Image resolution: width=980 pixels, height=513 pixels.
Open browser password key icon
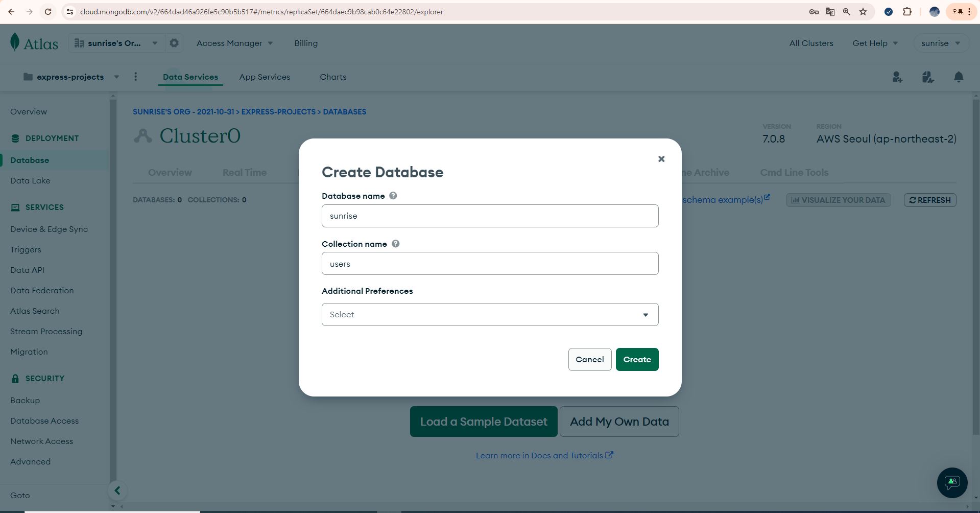point(814,12)
